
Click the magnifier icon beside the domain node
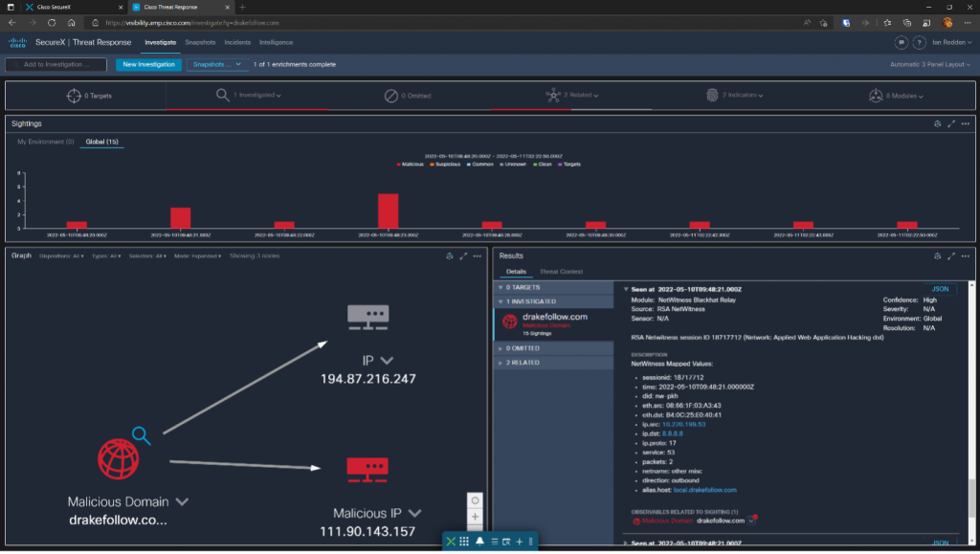[142, 435]
